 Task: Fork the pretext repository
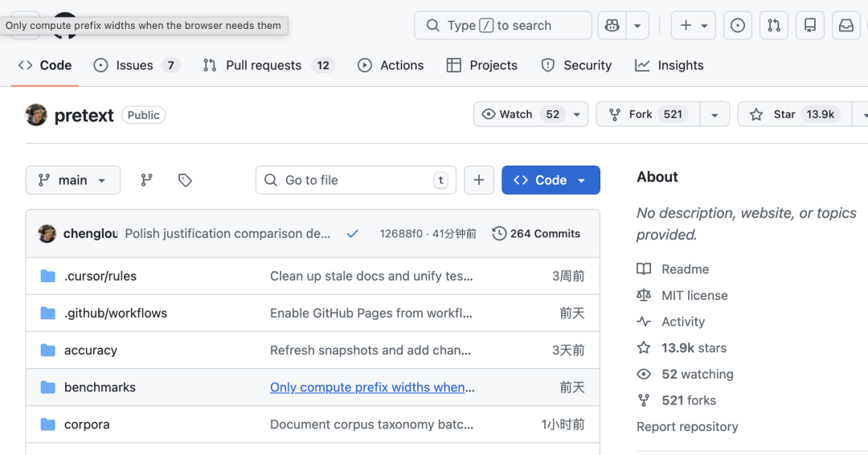click(x=648, y=114)
